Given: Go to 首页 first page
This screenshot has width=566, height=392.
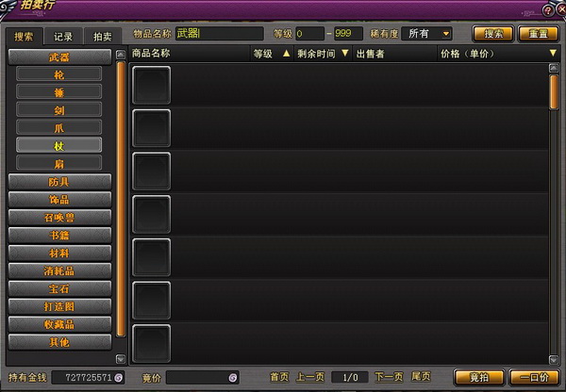Looking at the screenshot, I should click(279, 377).
